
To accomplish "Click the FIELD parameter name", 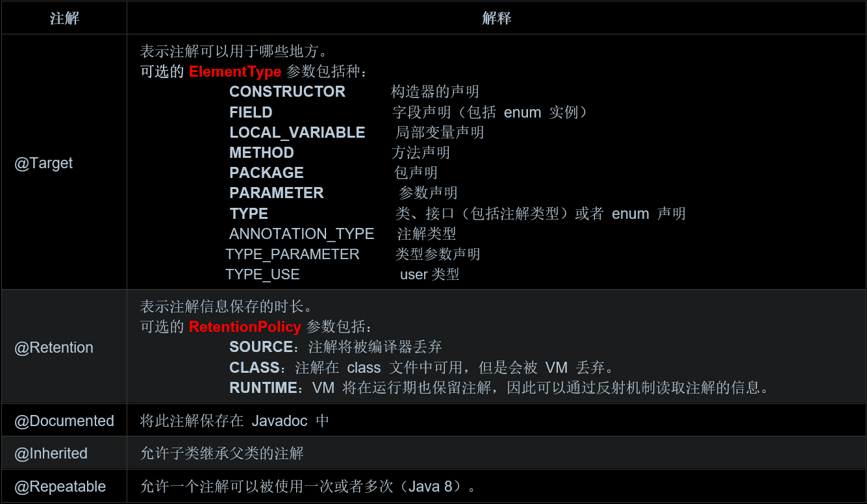I will [251, 112].
